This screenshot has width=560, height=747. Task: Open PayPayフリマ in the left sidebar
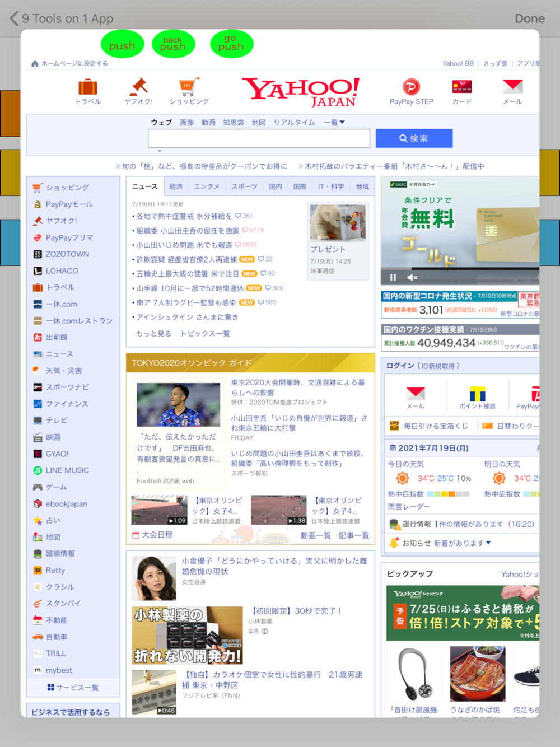point(69,237)
